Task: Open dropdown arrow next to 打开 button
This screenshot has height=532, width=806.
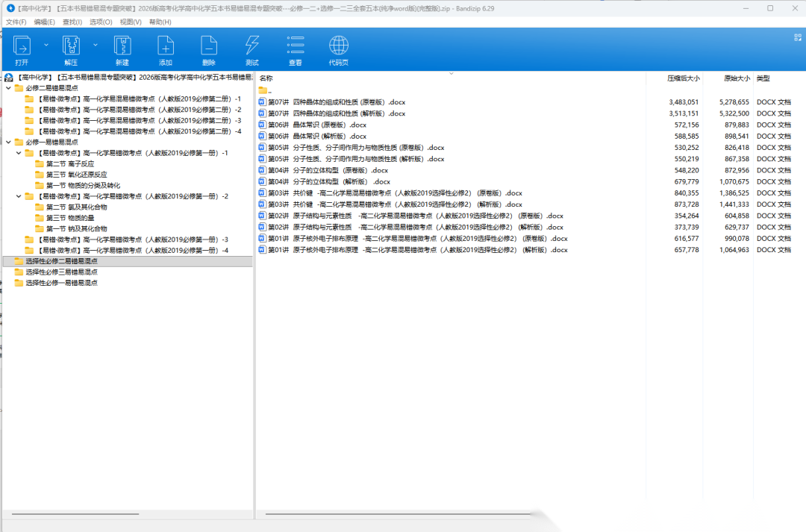Action: pos(46,45)
